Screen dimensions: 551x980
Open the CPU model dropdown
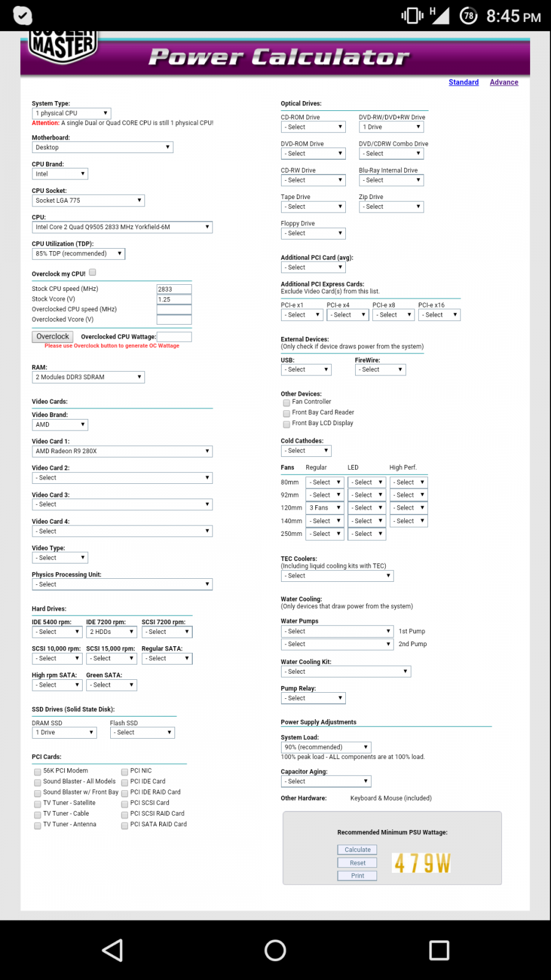pyautogui.click(x=122, y=227)
